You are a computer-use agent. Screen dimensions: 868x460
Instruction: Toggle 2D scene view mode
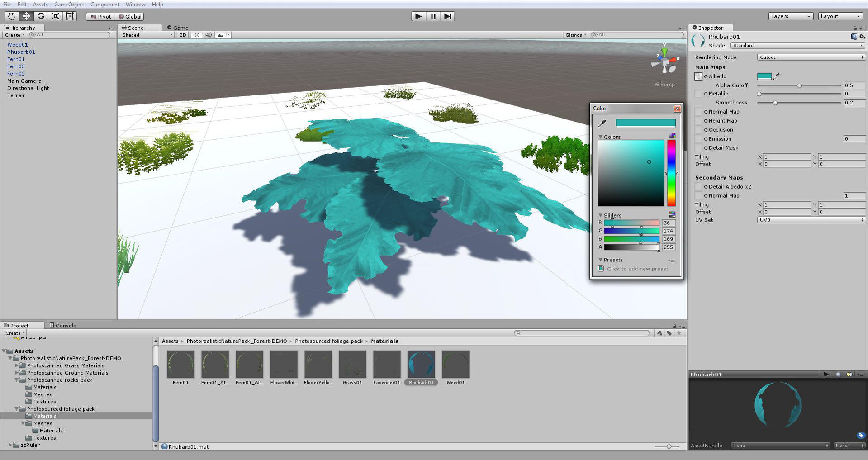[183, 35]
